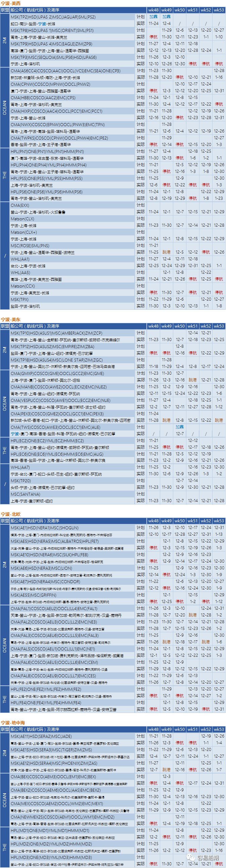Select the 宁波-地中海 section heading
The image size is (226, 868).
[13, 723]
